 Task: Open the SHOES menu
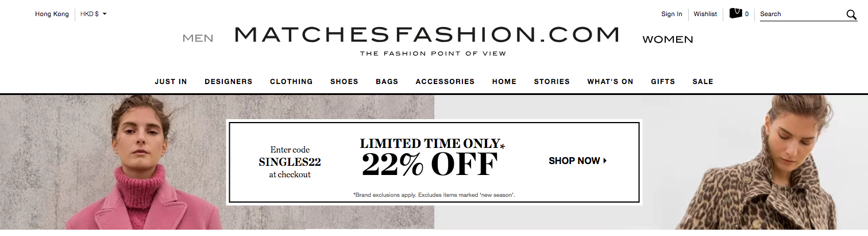(x=344, y=81)
